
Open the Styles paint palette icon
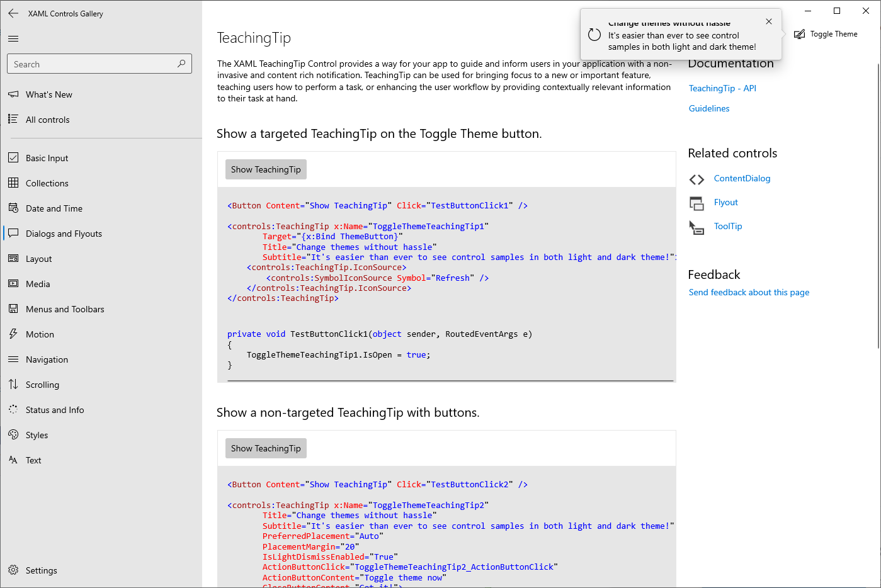[14, 434]
